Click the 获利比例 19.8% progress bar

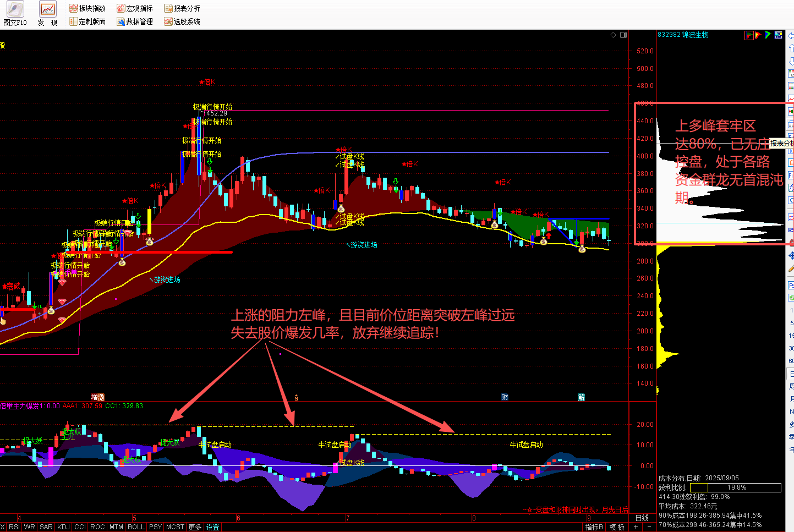[x=735, y=487]
